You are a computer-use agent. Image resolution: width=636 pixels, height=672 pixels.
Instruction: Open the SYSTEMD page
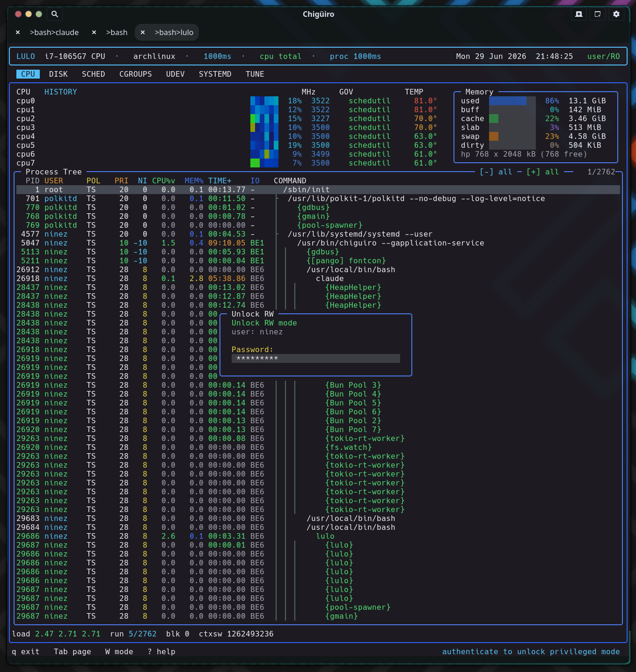pyautogui.click(x=215, y=74)
